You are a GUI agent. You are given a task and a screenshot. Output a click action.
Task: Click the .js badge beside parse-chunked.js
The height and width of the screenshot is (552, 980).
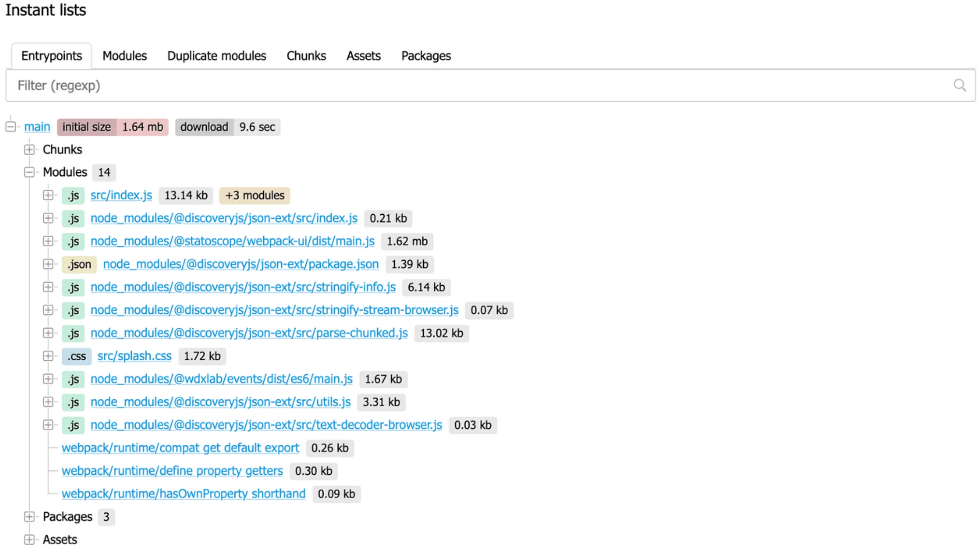(73, 333)
